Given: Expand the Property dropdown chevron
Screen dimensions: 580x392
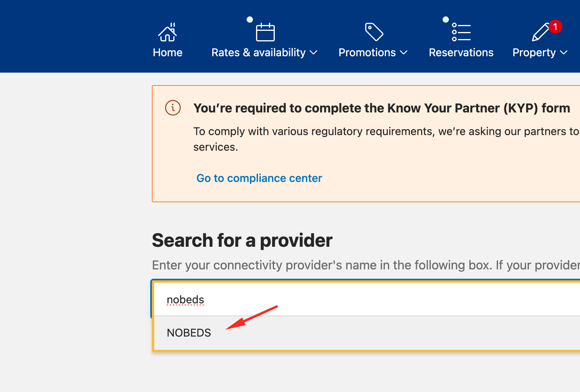Looking at the screenshot, I should (x=564, y=53).
